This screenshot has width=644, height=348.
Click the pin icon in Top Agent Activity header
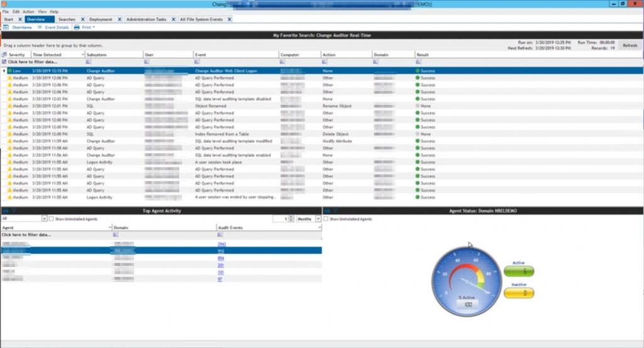click(x=4, y=212)
